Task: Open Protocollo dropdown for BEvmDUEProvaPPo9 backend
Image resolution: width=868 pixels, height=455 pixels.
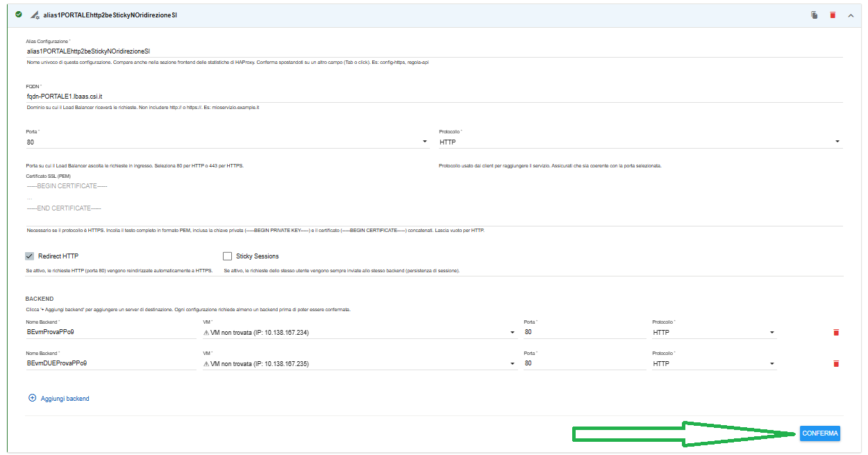Action: pyautogui.click(x=714, y=363)
